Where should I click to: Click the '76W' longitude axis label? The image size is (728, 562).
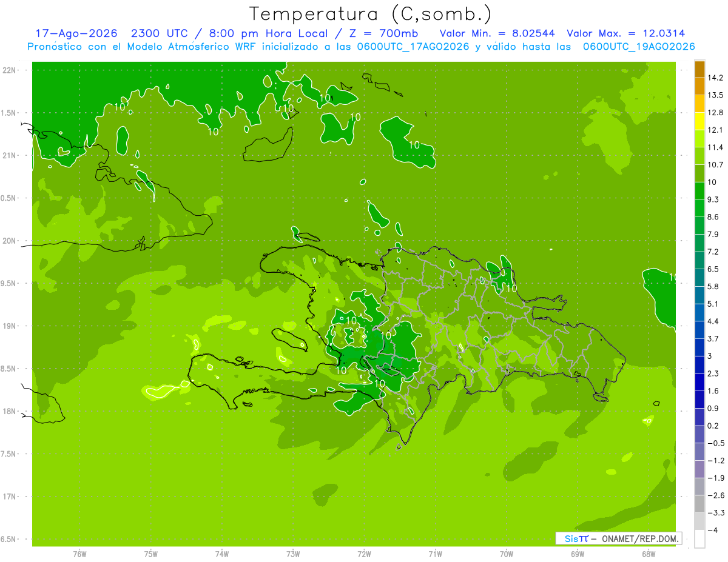79,554
